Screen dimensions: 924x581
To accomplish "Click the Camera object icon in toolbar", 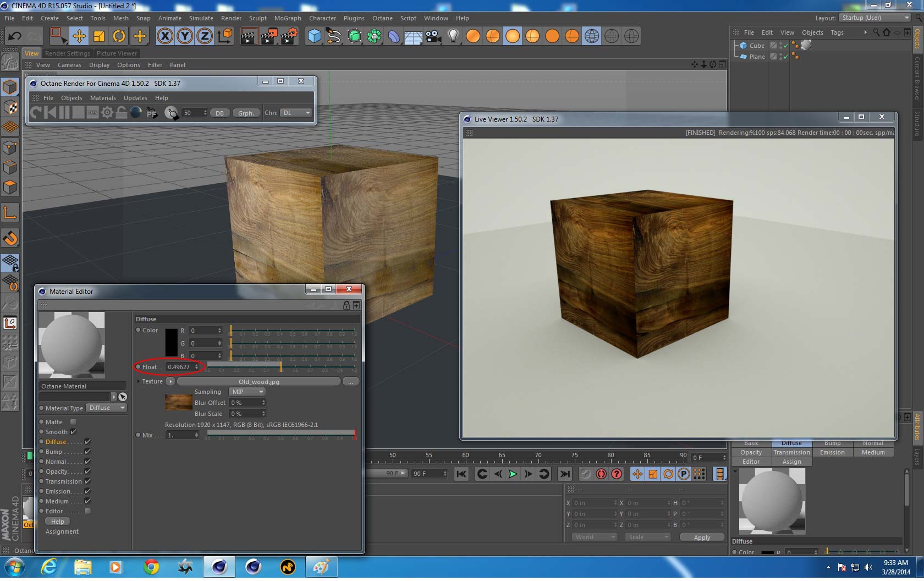I will coord(433,36).
